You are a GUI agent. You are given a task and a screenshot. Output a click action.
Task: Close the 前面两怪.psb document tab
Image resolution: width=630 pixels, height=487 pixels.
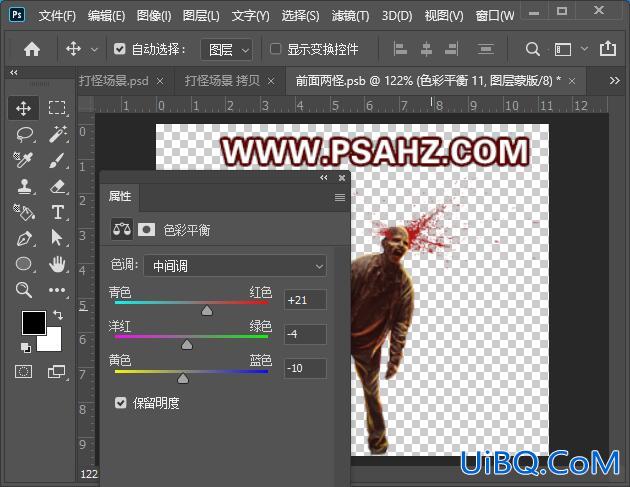[x=572, y=81]
